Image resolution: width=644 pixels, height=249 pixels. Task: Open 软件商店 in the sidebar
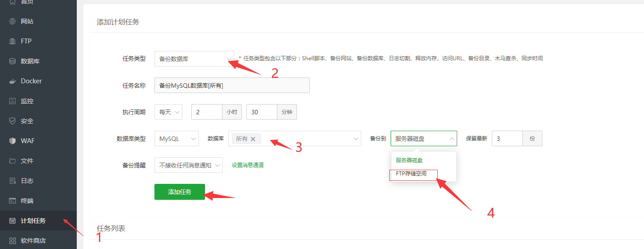pos(33,241)
